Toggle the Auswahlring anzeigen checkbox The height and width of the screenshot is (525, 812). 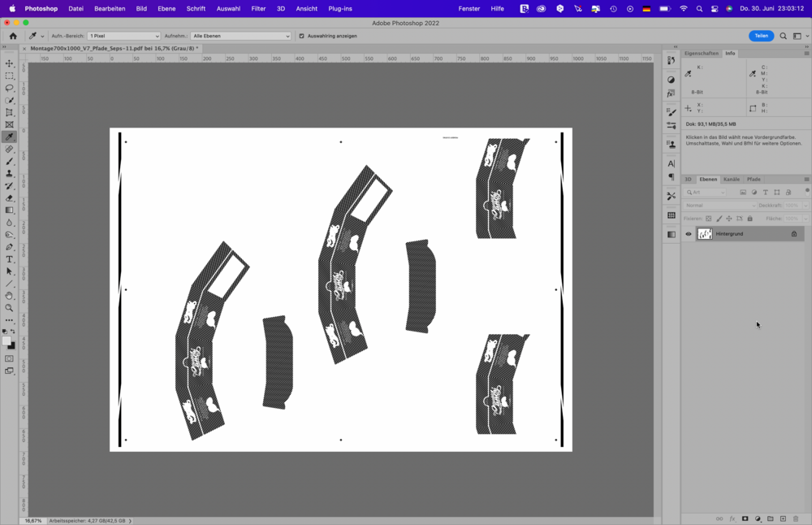301,36
